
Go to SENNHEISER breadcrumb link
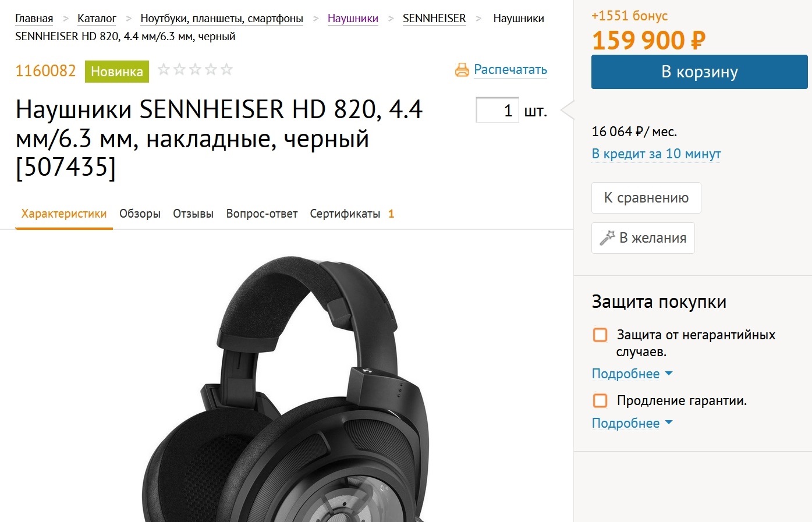[434, 18]
